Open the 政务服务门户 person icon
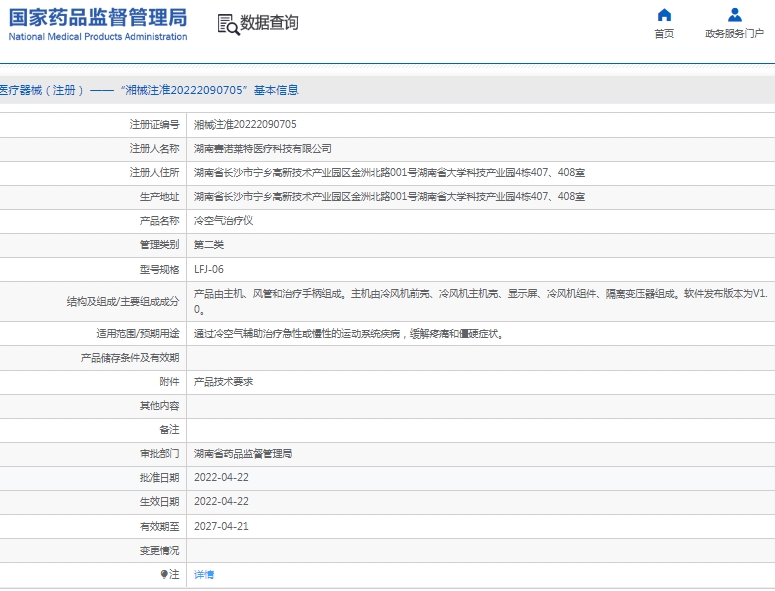775x591 pixels. [734, 15]
